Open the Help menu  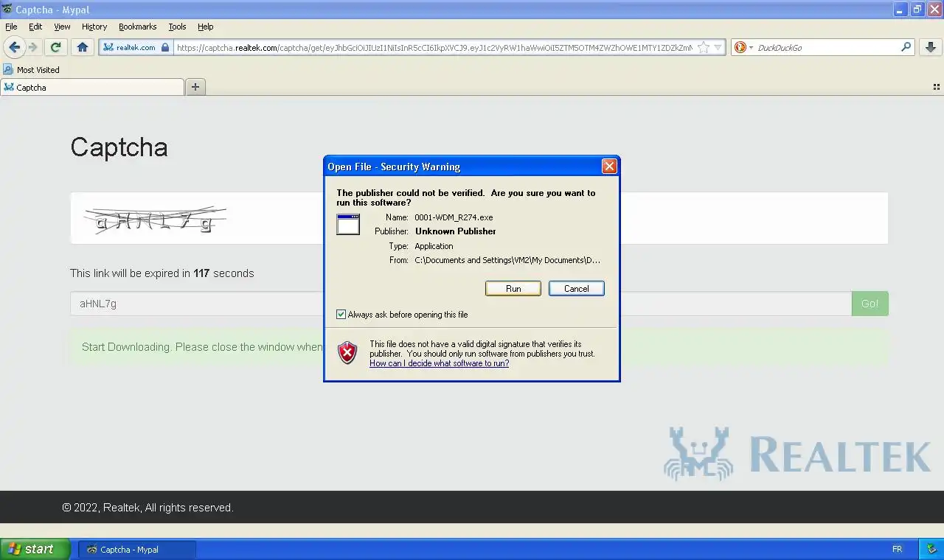206,27
